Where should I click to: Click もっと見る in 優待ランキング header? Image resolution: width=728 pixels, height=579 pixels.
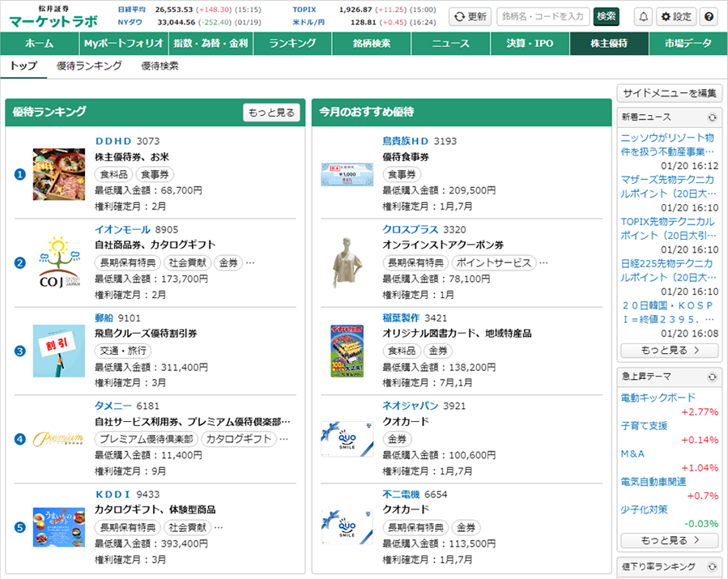click(271, 113)
